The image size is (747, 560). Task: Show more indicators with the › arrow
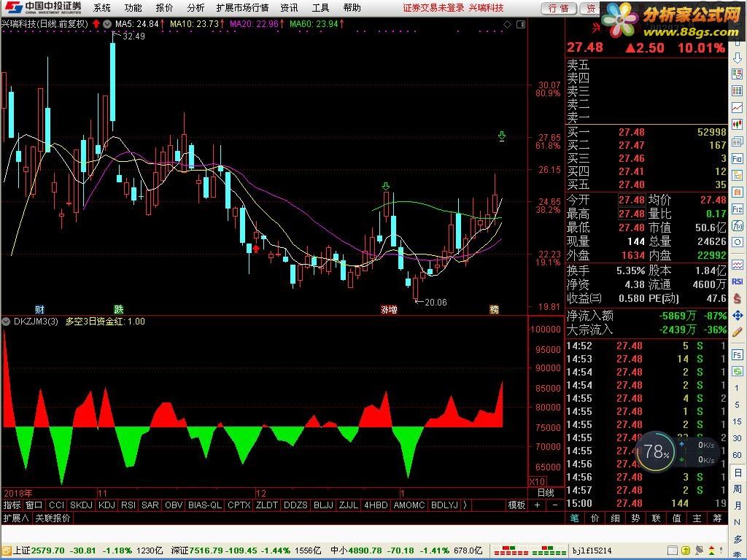465,505
